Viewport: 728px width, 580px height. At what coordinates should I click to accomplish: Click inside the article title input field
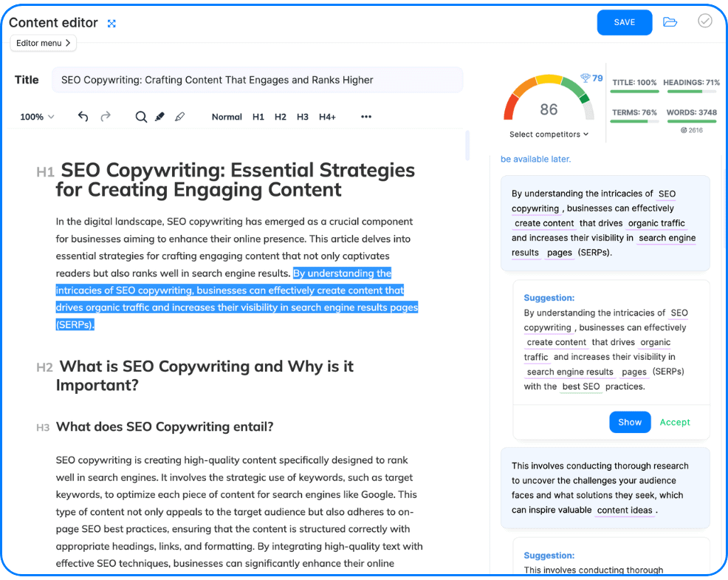[257, 80]
